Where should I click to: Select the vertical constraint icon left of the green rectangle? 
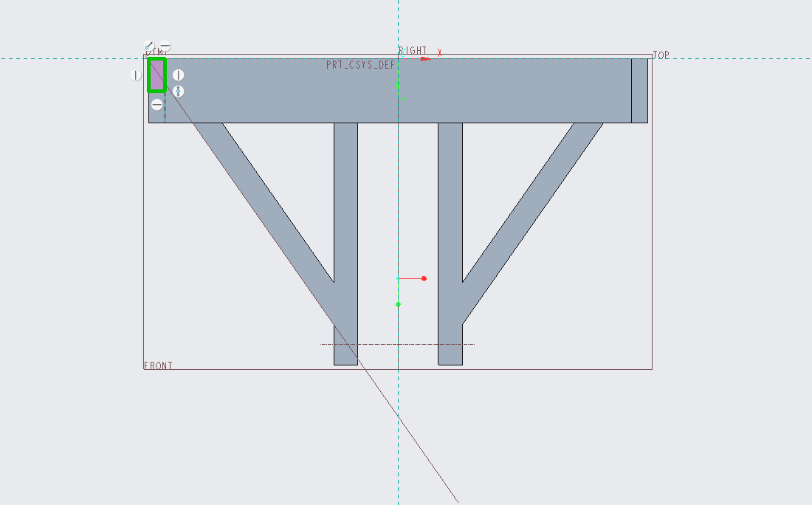click(x=136, y=75)
